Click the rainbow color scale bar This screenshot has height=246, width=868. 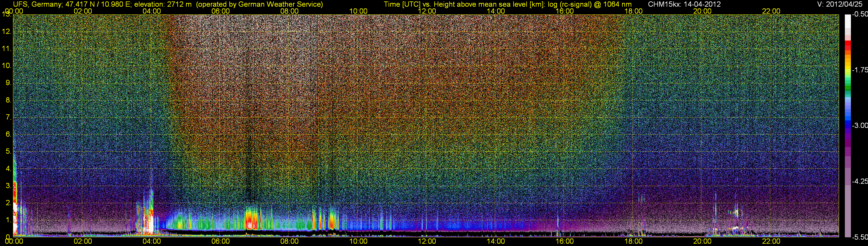pyautogui.click(x=848, y=125)
